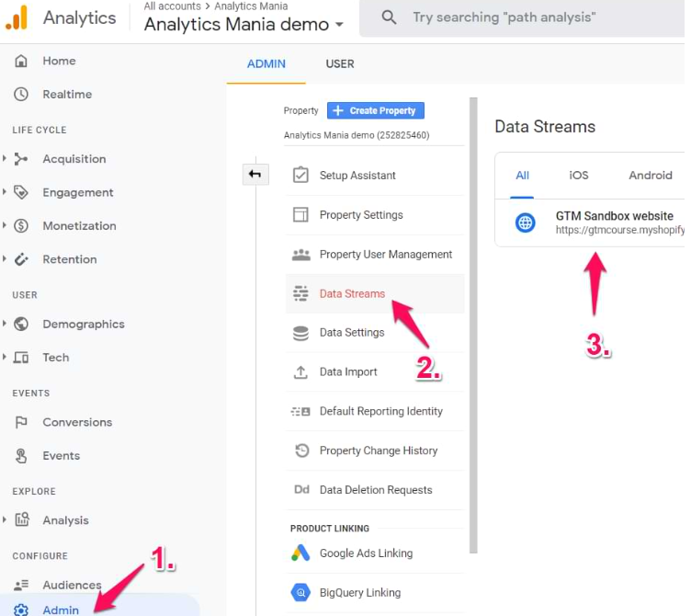Click the Data Streams lines icon
691x616 pixels.
[x=300, y=293]
